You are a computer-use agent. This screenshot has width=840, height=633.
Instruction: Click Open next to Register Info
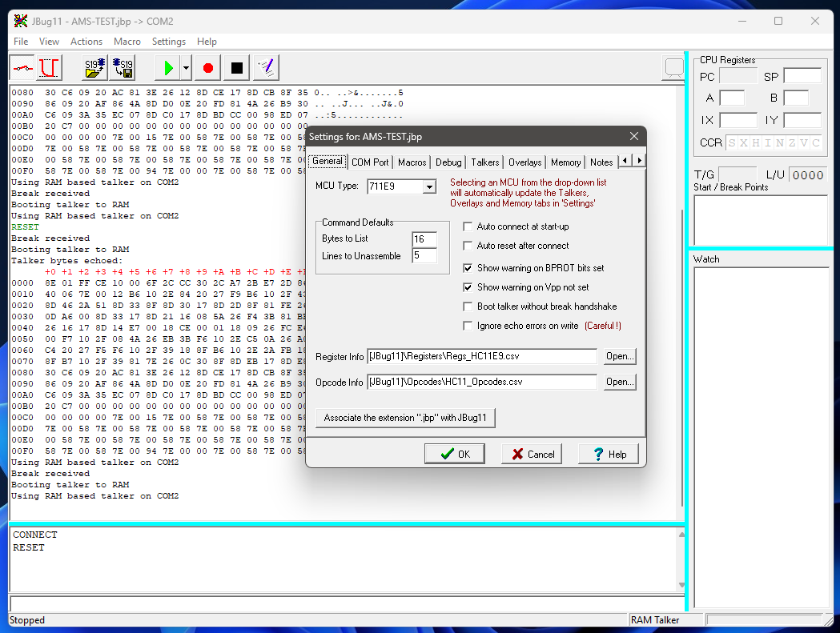pos(620,356)
